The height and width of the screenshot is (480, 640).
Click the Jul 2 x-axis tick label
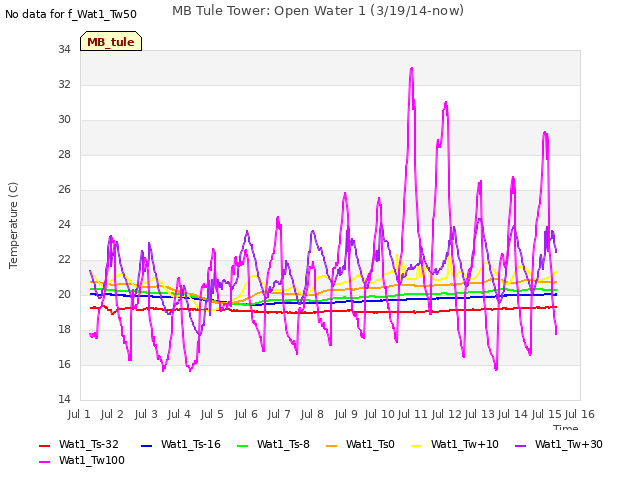coord(112,414)
